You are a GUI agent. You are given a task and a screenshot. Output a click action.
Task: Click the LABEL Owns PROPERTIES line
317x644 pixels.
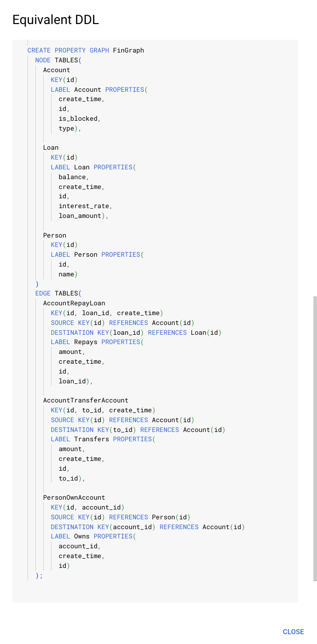point(93,537)
